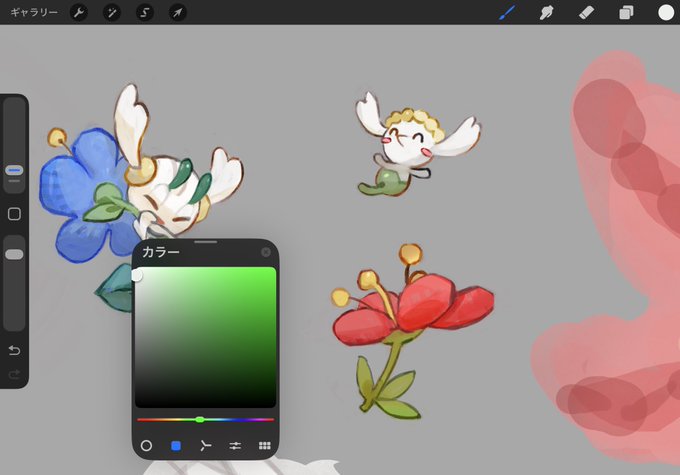680x475 pixels.
Task: Open the ギャラリー gallery
Action: (34, 12)
